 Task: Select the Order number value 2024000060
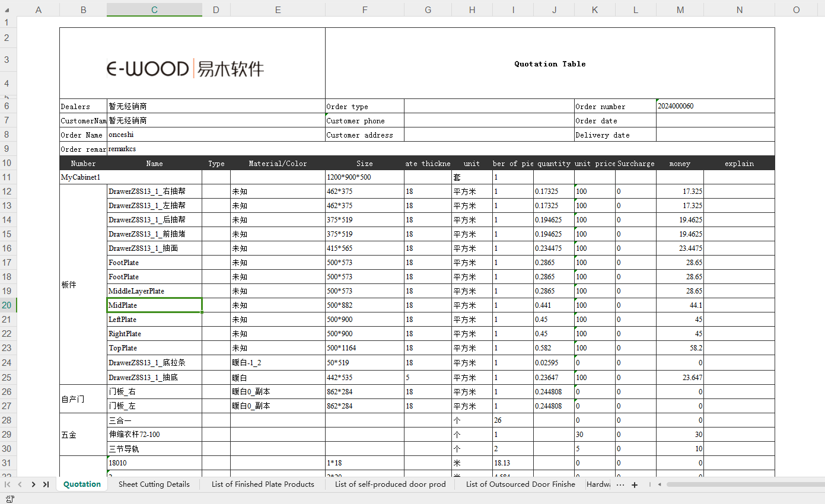pyautogui.click(x=715, y=106)
